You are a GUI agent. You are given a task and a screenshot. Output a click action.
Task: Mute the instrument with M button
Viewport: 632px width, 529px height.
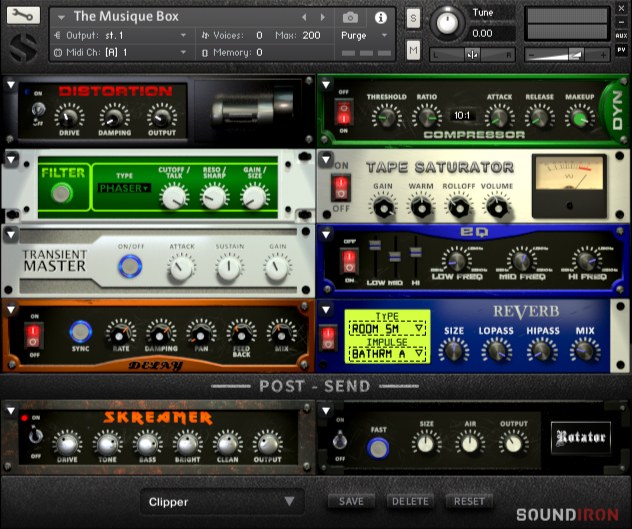pyautogui.click(x=413, y=50)
